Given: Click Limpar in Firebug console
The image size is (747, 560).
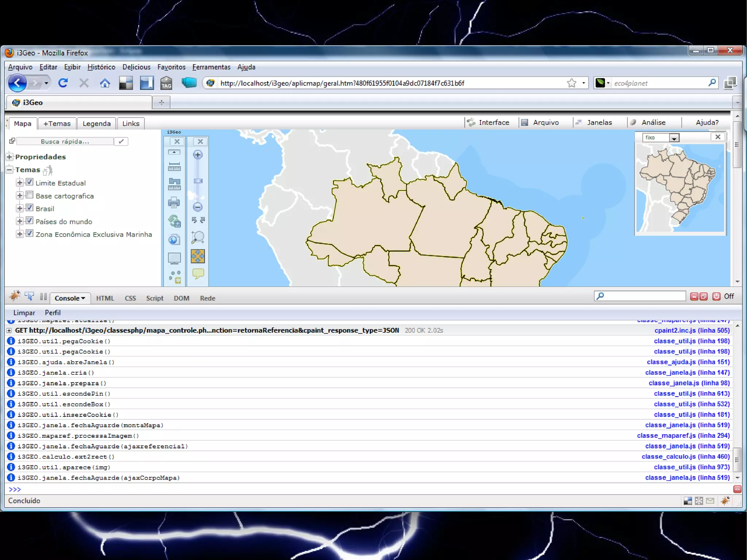Looking at the screenshot, I should pos(24,313).
